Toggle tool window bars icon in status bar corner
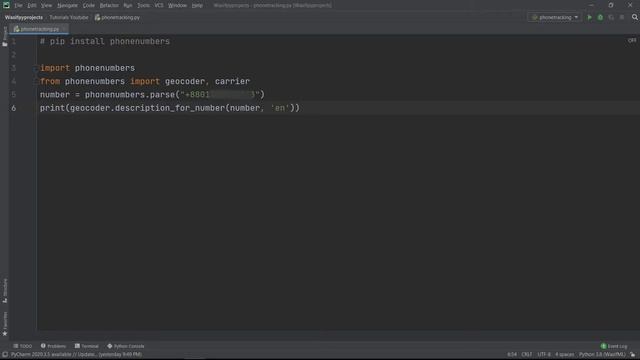The image size is (640, 360). coord(5,354)
